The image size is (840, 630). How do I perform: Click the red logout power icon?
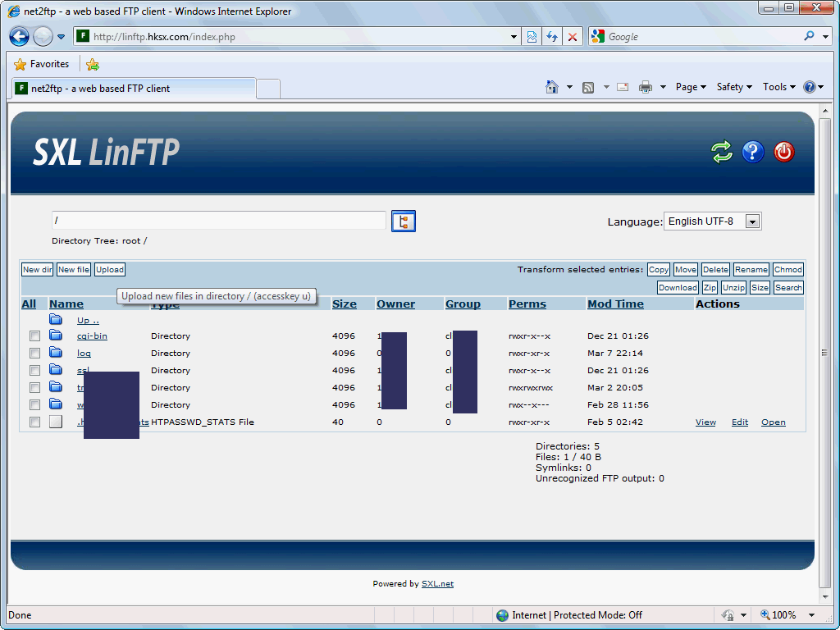click(783, 152)
